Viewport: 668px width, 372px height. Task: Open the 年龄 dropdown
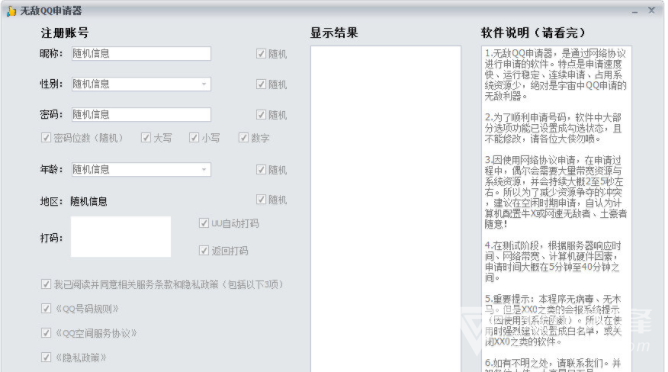pos(141,170)
